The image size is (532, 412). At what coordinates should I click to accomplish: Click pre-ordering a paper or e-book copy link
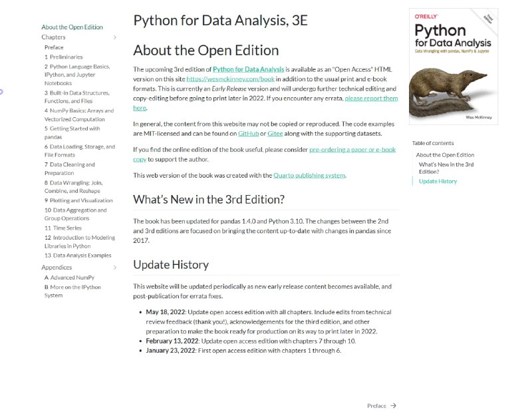point(352,150)
